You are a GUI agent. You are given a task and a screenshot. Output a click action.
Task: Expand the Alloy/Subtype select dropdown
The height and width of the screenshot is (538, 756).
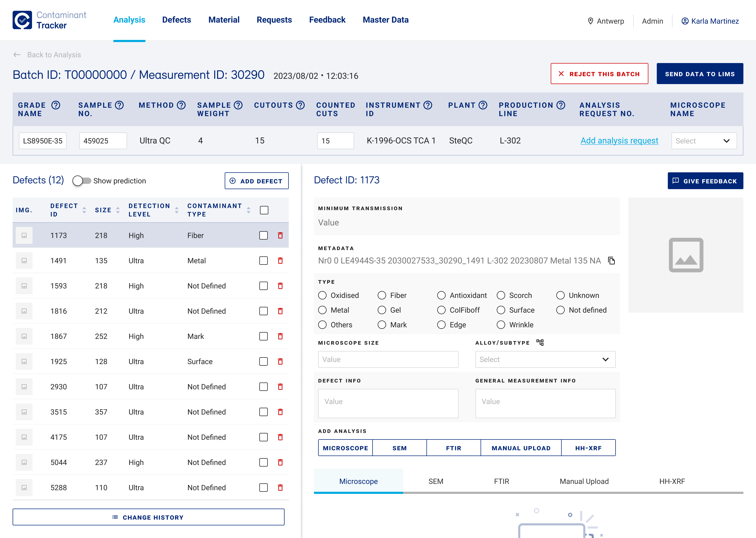click(x=545, y=359)
